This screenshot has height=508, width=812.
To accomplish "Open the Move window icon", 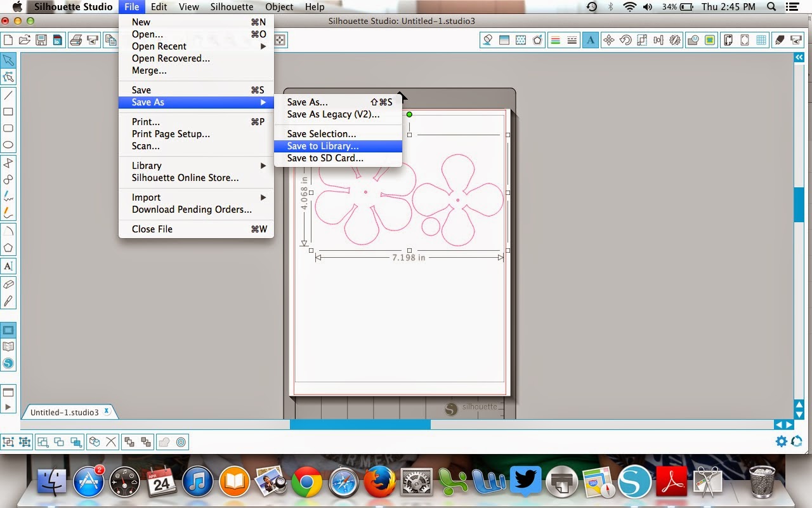I will pyautogui.click(x=608, y=40).
